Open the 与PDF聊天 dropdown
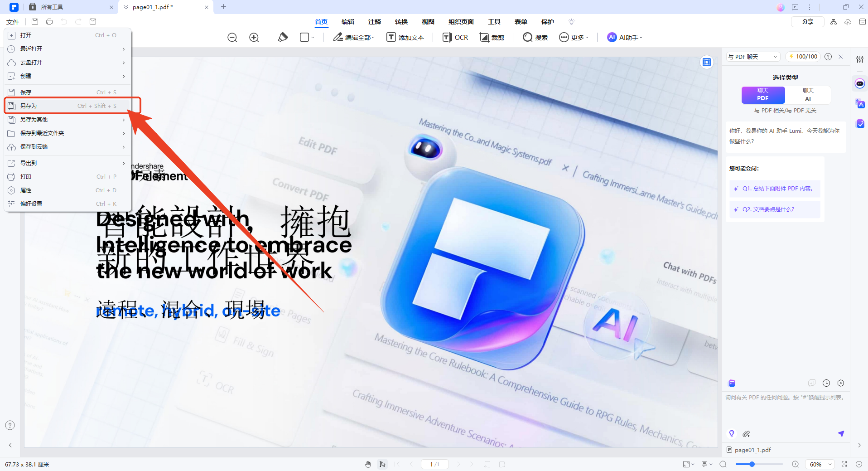The height and width of the screenshot is (471, 868). [752, 56]
